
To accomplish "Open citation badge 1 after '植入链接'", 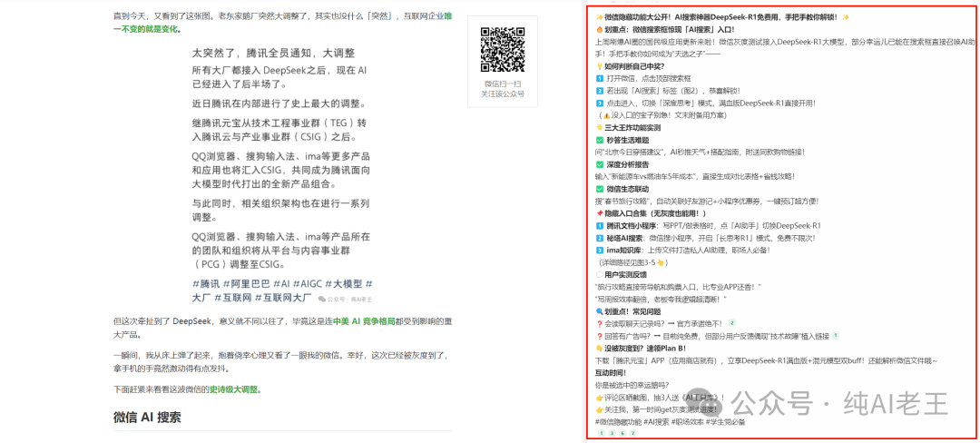I will (x=836, y=336).
